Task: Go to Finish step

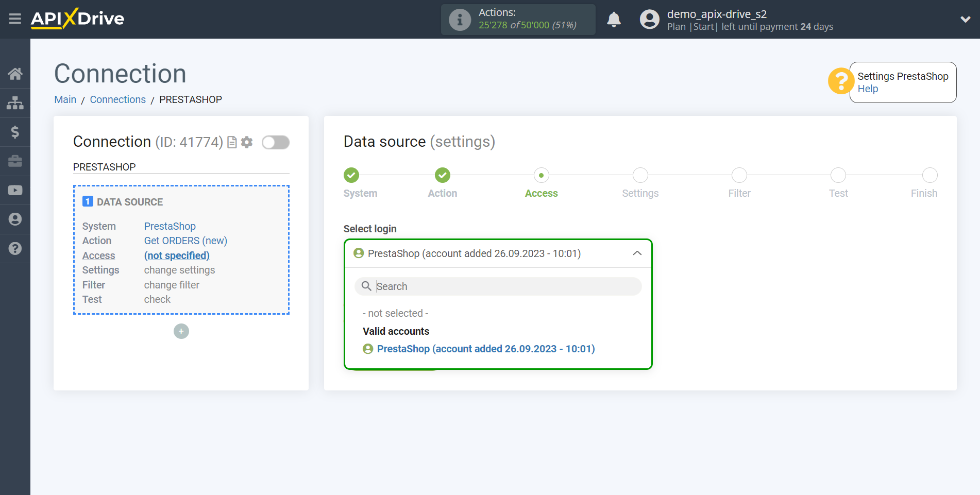Action: (x=930, y=175)
